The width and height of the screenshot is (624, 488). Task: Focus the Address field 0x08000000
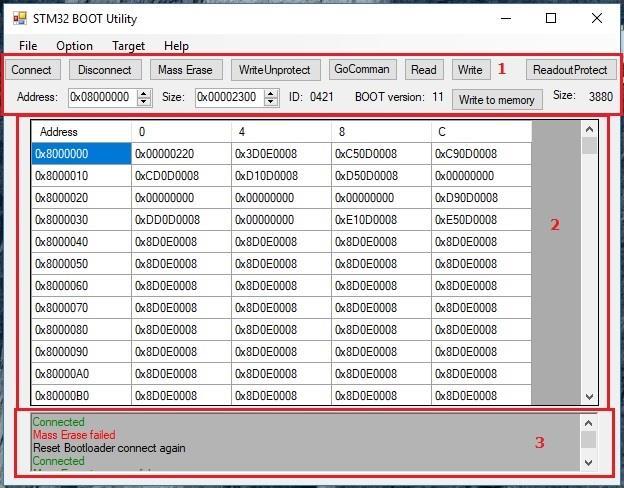pyautogui.click(x=103, y=97)
